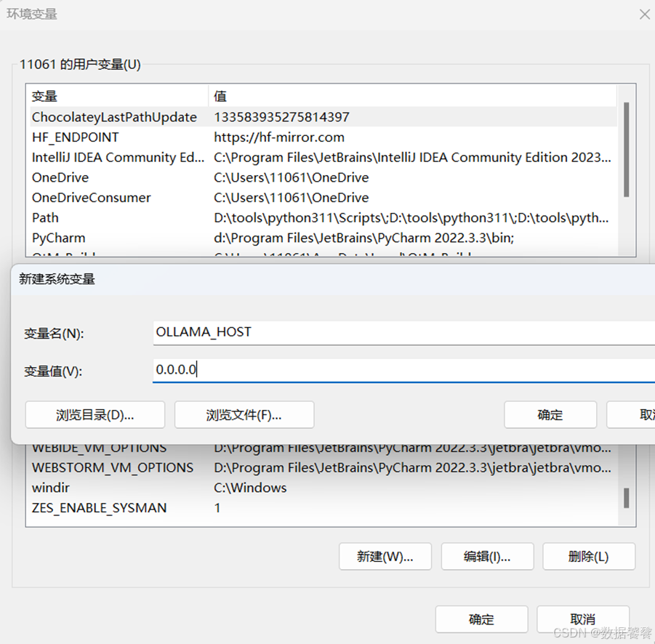Click bottom 取消 button of 环境变量 window

(x=583, y=619)
